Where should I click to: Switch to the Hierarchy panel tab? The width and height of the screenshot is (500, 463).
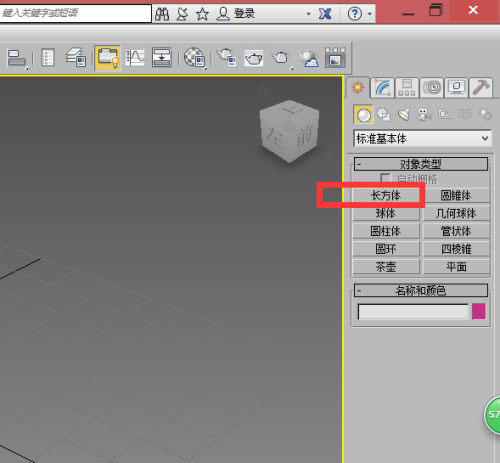pos(407,88)
